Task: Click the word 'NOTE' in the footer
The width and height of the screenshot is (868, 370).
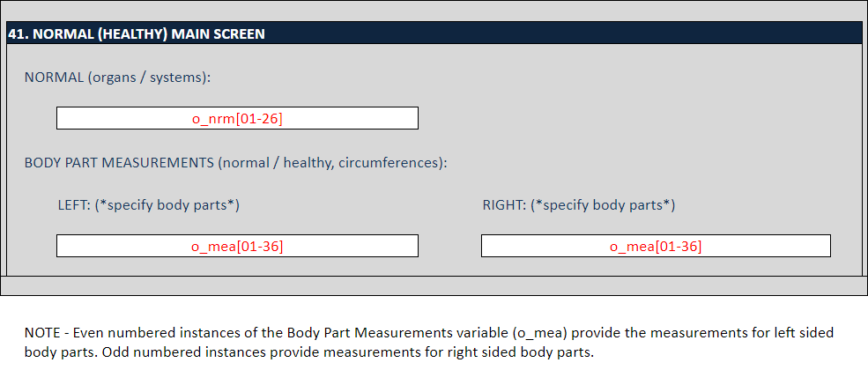Action: click(x=41, y=333)
